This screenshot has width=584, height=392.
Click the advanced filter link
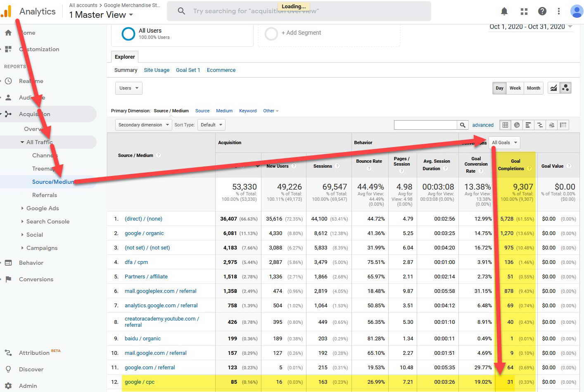coord(483,125)
